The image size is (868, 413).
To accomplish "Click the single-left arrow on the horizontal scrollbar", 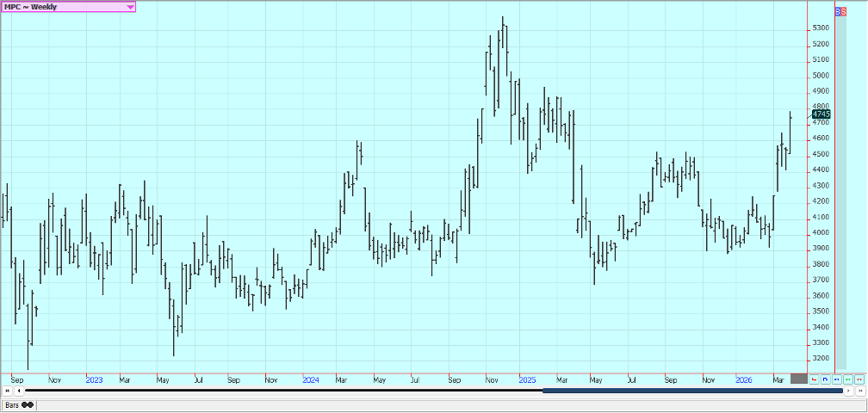I will [18, 391].
